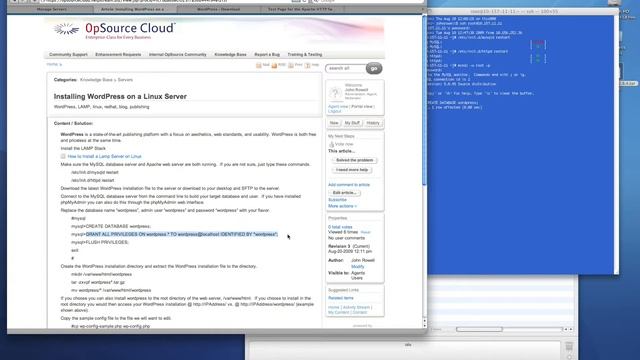640x360 pixels.
Task: Click the Print icon above the article
Action: click(291, 65)
